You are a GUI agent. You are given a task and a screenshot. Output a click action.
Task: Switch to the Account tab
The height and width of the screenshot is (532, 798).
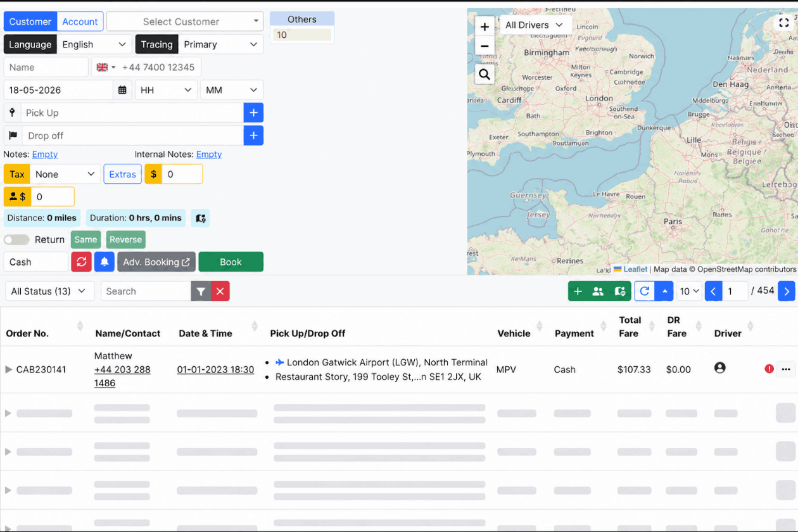click(x=80, y=22)
